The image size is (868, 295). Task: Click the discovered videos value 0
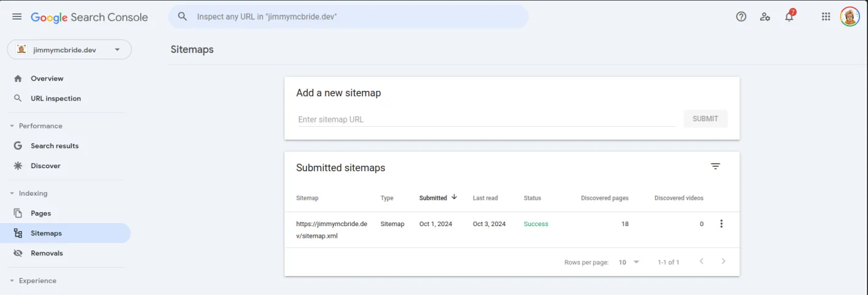[x=702, y=224]
